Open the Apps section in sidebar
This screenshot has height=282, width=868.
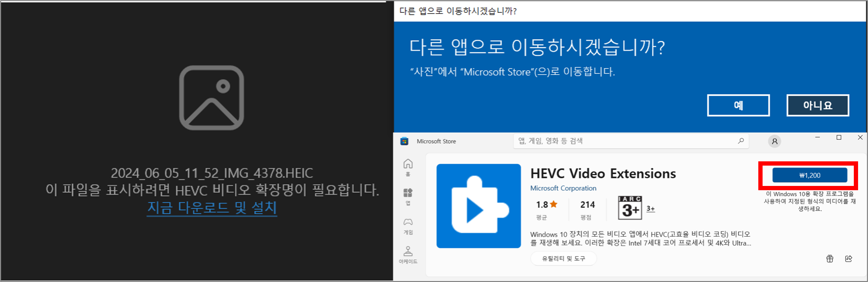point(408,196)
